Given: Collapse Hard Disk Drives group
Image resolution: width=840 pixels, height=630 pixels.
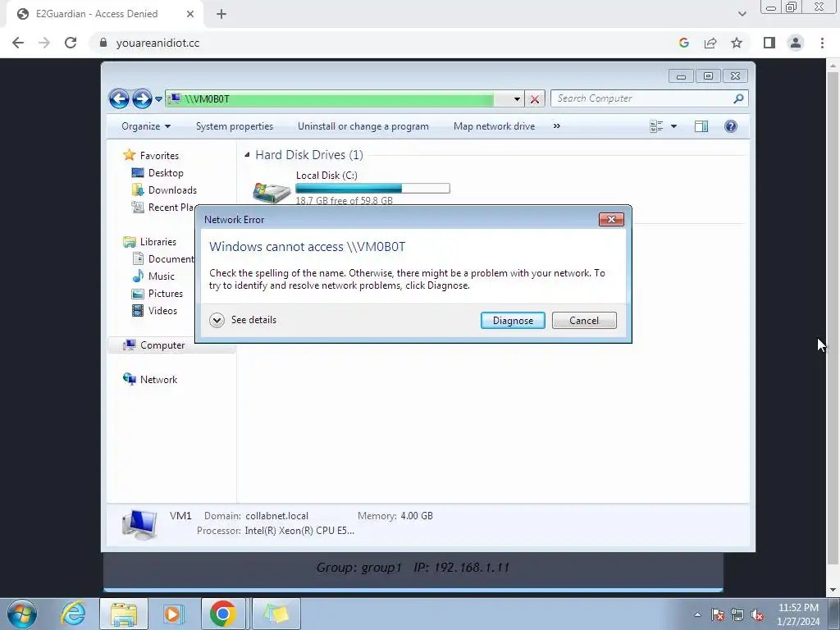Looking at the screenshot, I should [x=247, y=155].
